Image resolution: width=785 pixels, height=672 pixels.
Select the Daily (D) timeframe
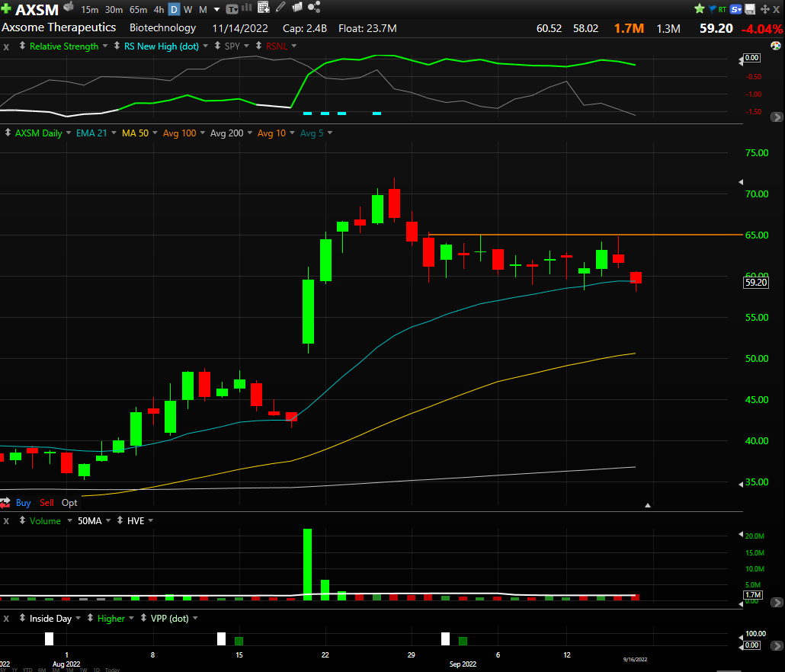coord(174,9)
